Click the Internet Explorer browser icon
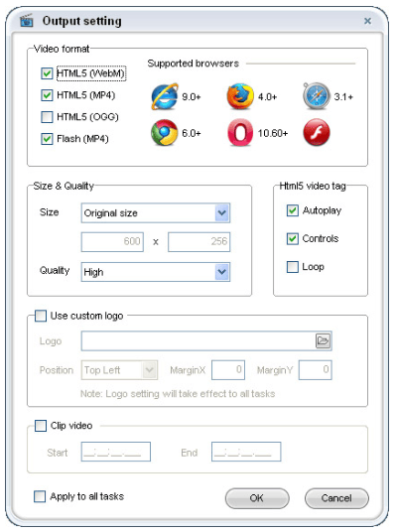Viewport: 396px width, 532px height. point(164,96)
